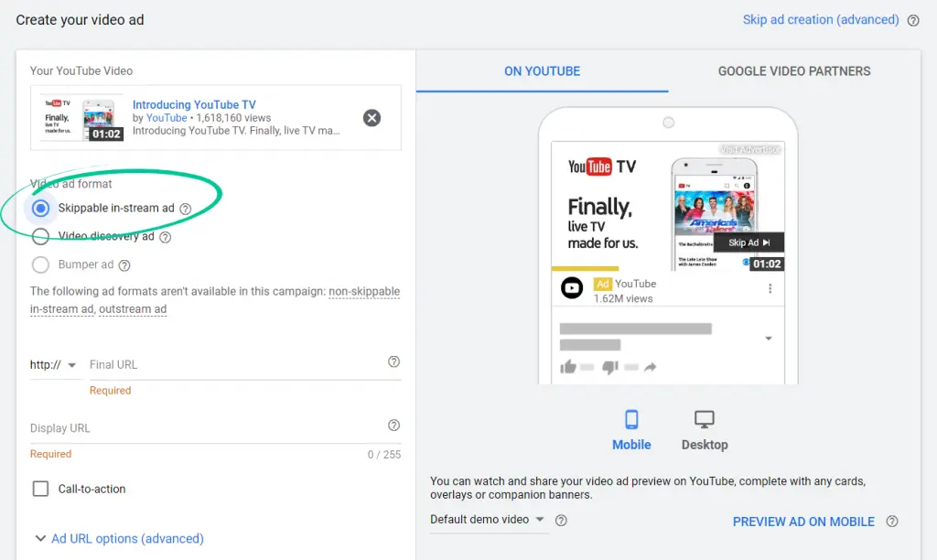Select the Desktop preview device icon

click(x=704, y=420)
